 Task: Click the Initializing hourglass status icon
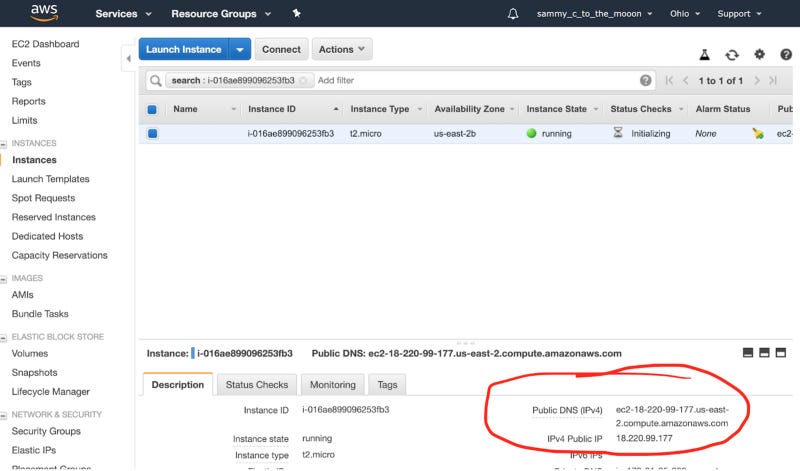pos(618,133)
